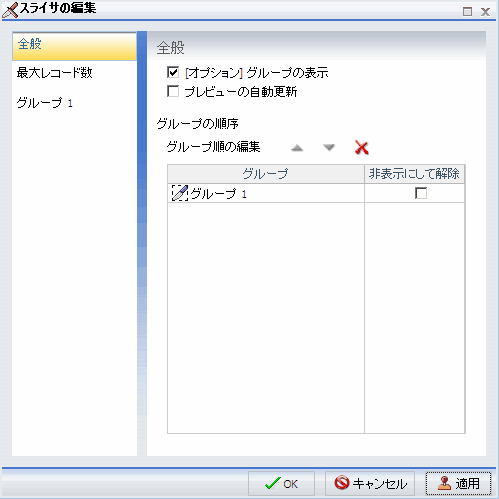499x499 pixels.
Task: Click the green checkmark on OK button
Action: pyautogui.click(x=272, y=483)
